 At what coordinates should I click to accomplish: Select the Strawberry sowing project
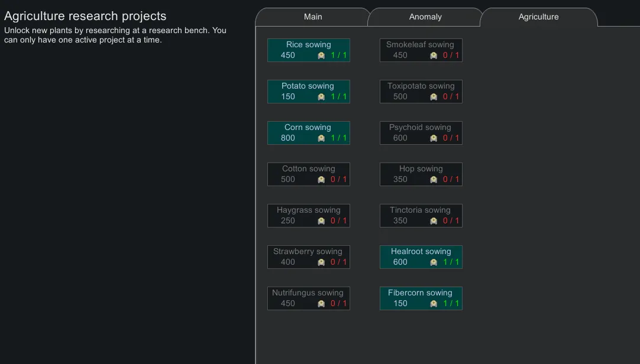308,256
